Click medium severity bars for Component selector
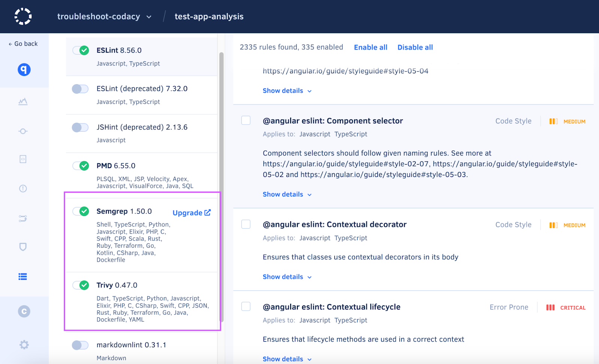Viewport: 599px width, 364px height. coord(553,121)
